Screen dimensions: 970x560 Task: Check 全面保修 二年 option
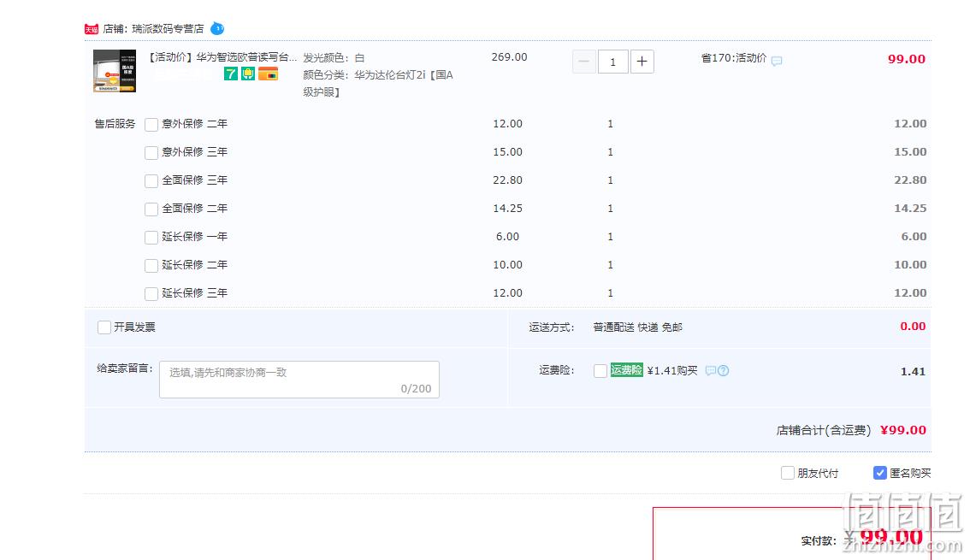[x=151, y=209]
